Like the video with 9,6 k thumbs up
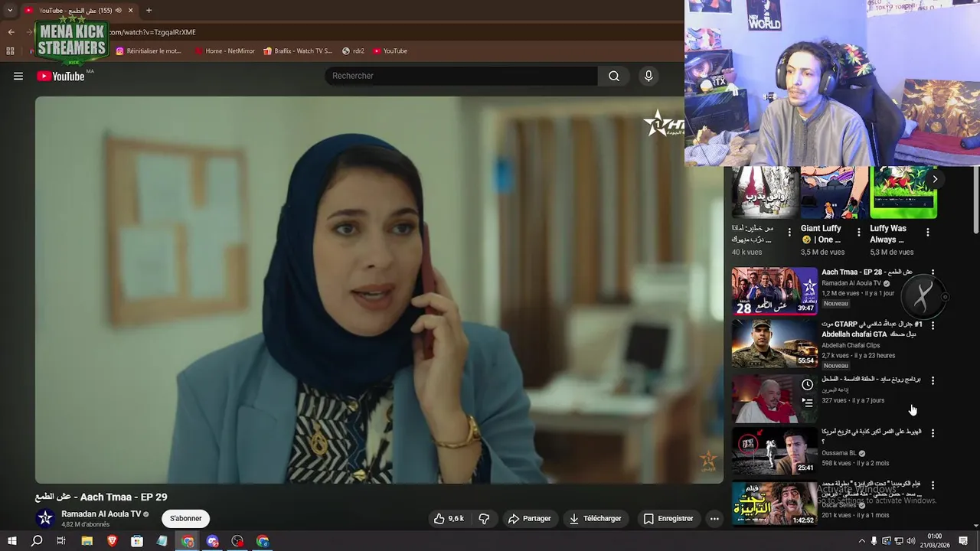Screen dimensions: 980x551 [x=449, y=519]
